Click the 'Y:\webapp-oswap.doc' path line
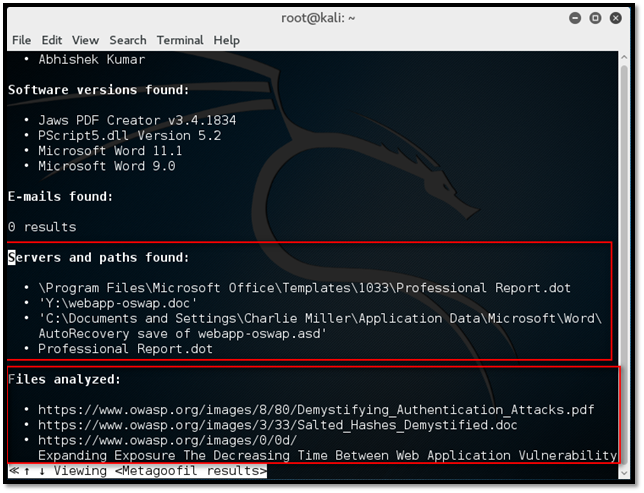 (116, 303)
